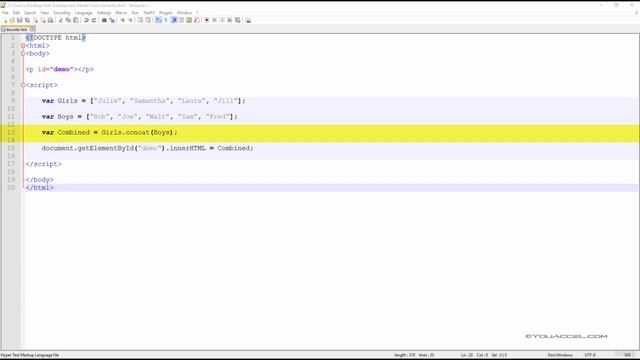Click the Cut scissors icon
Image resolution: width=640 pixels, height=360 pixels.
pyautogui.click(x=60, y=20)
